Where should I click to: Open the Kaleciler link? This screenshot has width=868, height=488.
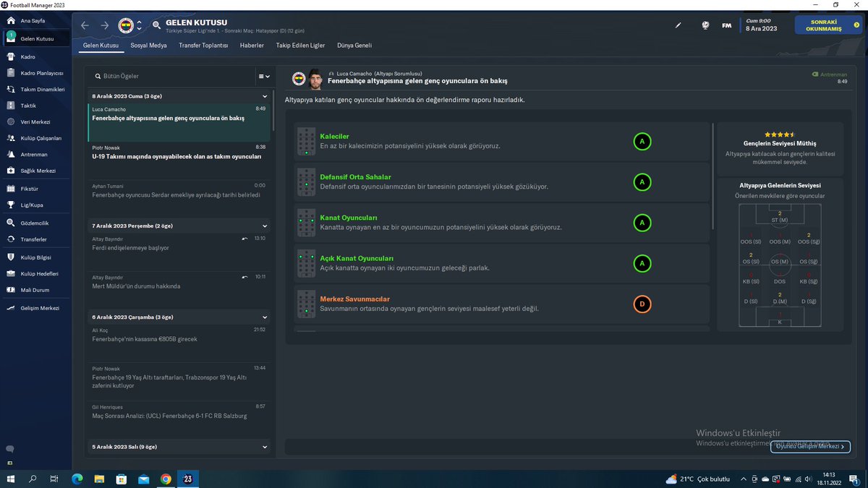click(x=334, y=136)
